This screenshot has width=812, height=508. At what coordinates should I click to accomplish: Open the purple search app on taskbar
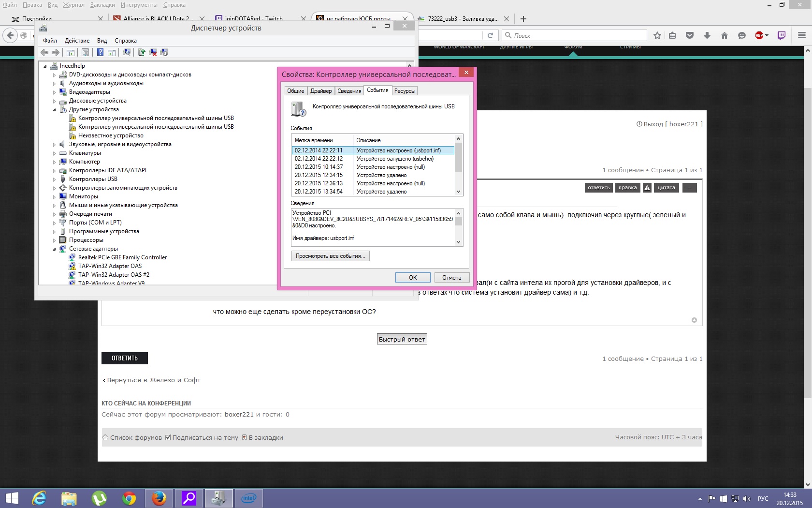pos(189,498)
